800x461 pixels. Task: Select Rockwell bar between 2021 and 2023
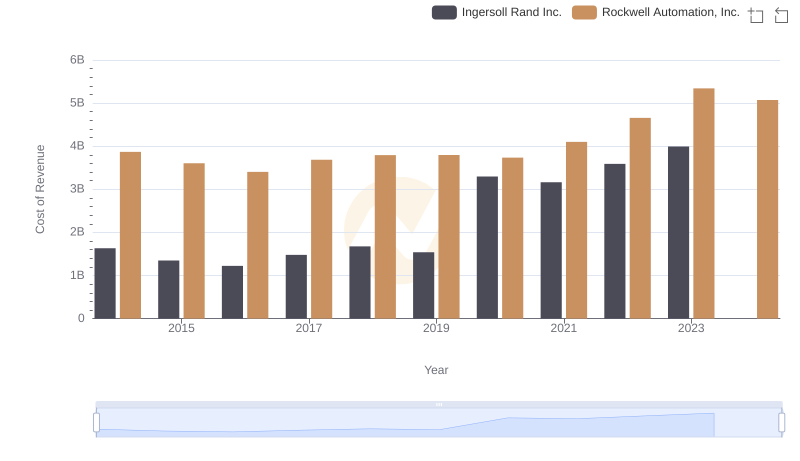tap(640, 218)
